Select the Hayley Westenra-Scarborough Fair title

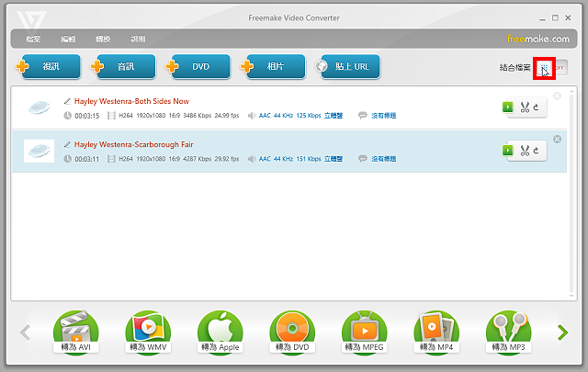click(133, 145)
